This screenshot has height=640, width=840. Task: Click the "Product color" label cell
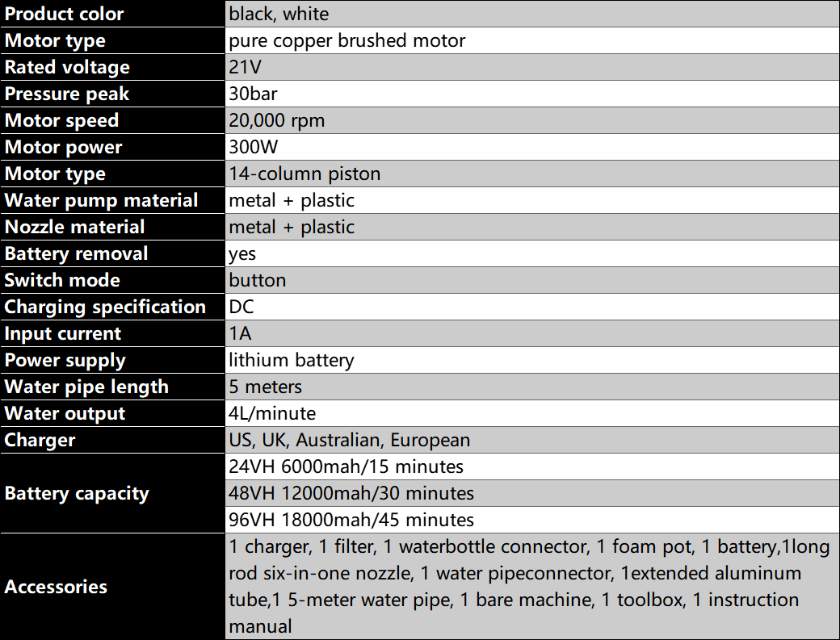[x=65, y=14]
